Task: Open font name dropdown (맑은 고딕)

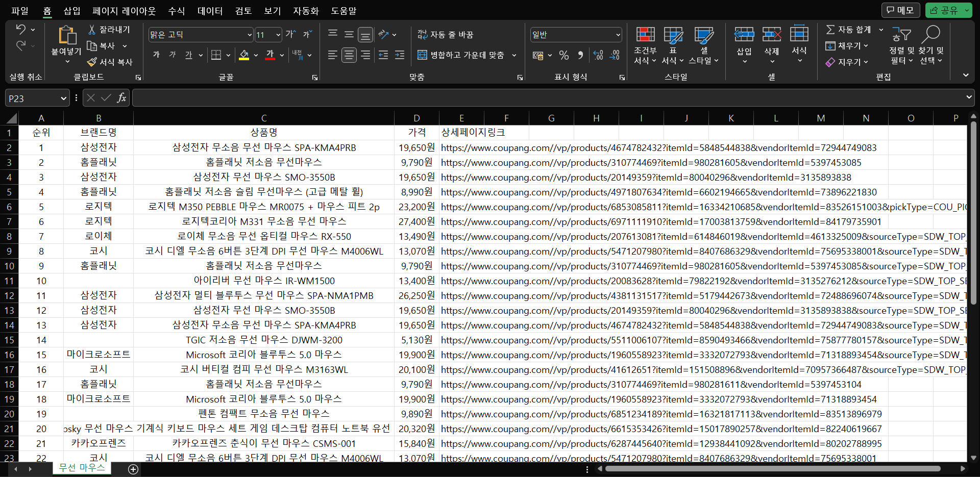Action: 250,35
